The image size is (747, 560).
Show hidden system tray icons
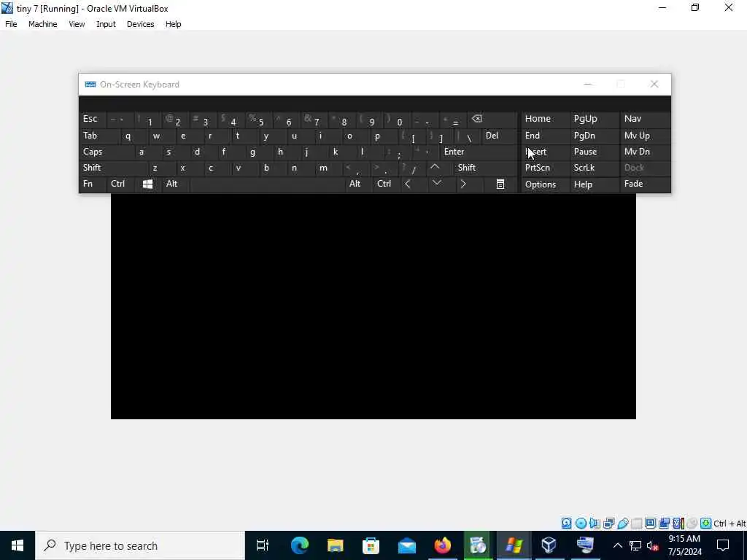(617, 545)
